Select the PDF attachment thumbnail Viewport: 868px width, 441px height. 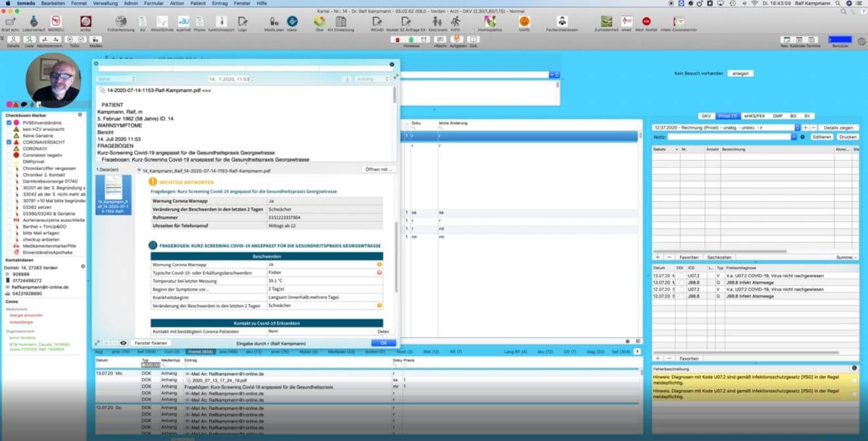click(114, 195)
